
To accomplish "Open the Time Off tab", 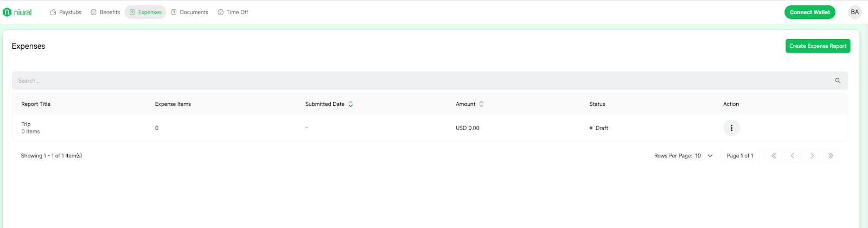I will [x=233, y=12].
